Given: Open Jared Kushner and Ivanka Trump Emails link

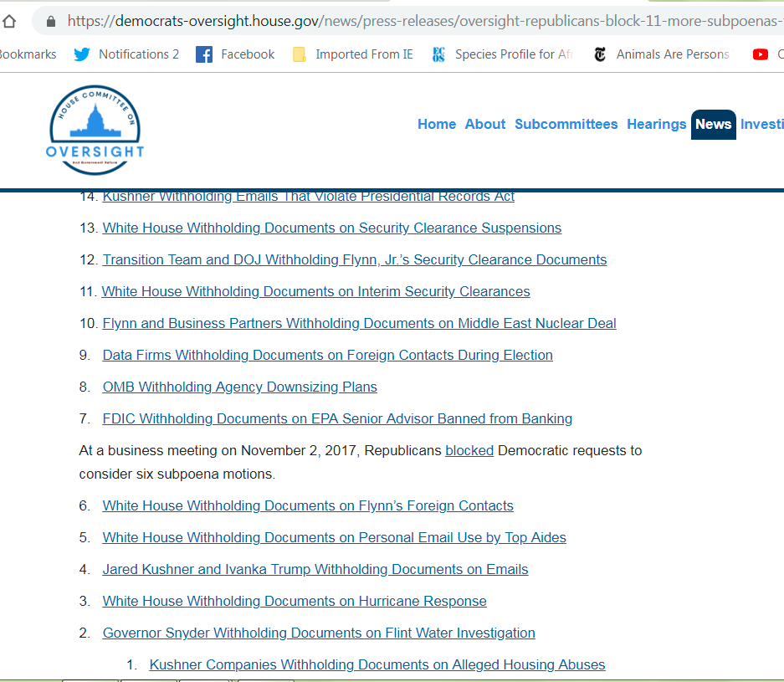Looking at the screenshot, I should [x=315, y=570].
